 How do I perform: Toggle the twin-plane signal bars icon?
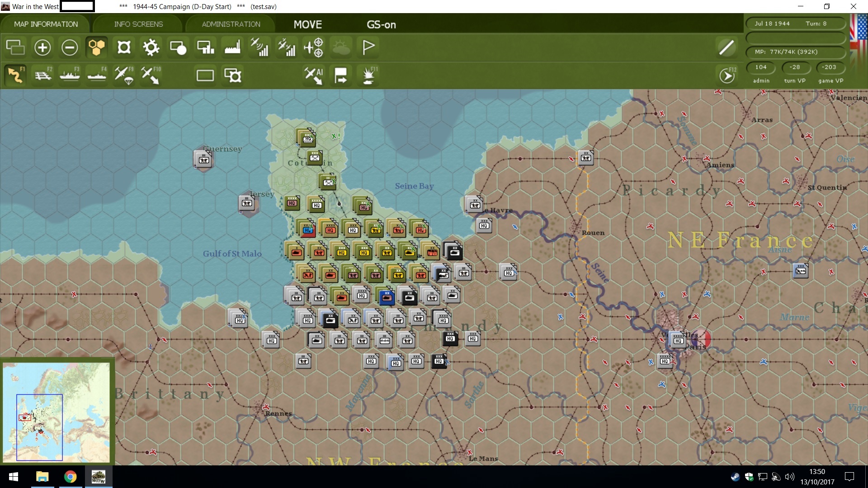[287, 47]
